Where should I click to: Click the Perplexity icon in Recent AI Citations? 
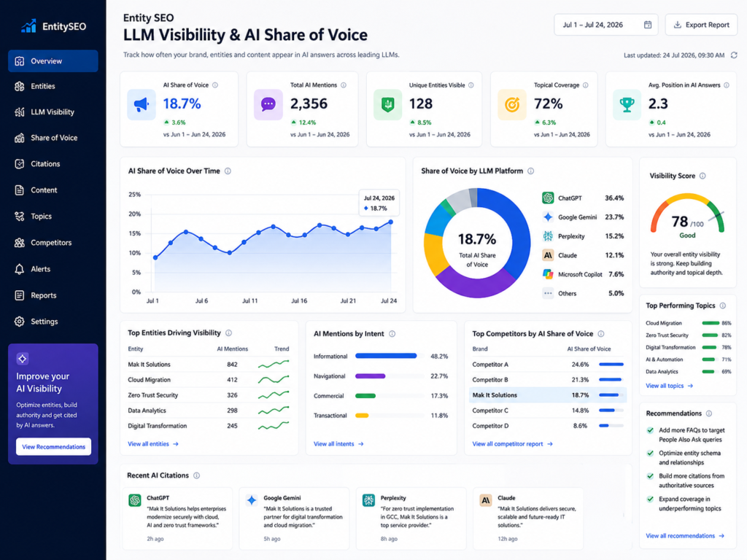click(x=368, y=500)
